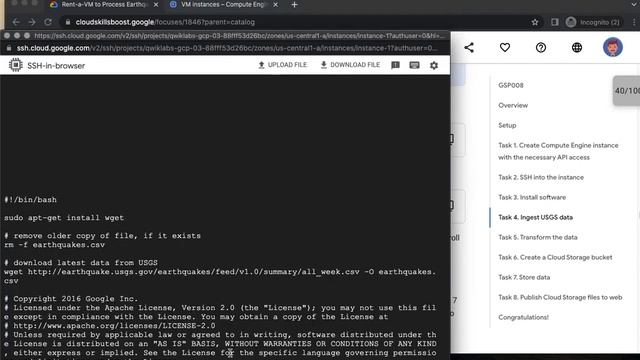640x360 pixels.
Task: Open SSH settings gear icon
Action: [x=434, y=65]
